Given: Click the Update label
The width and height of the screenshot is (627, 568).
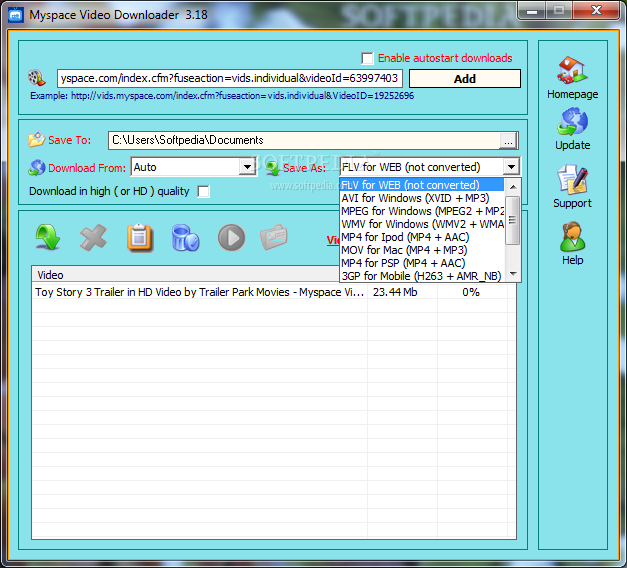Looking at the screenshot, I should [x=572, y=145].
